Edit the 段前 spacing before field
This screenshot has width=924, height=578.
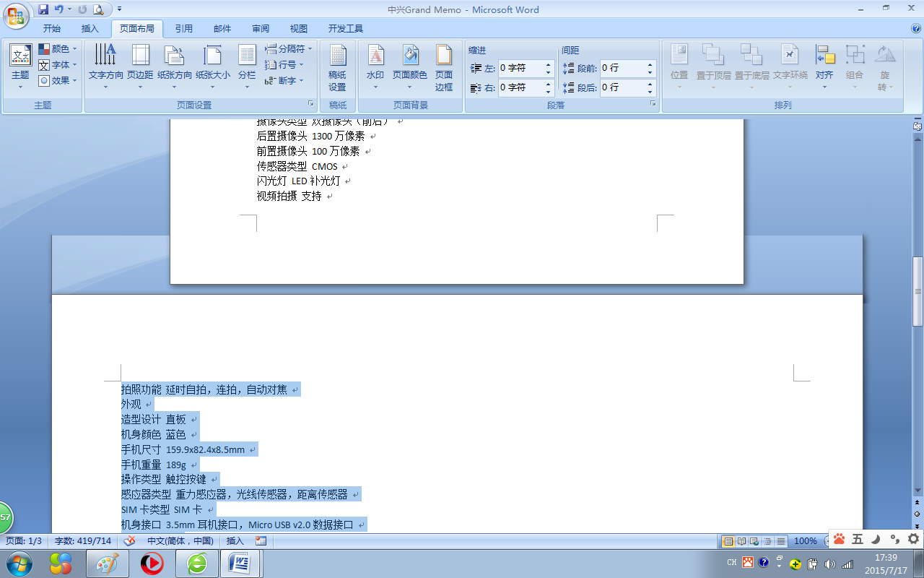[622, 68]
